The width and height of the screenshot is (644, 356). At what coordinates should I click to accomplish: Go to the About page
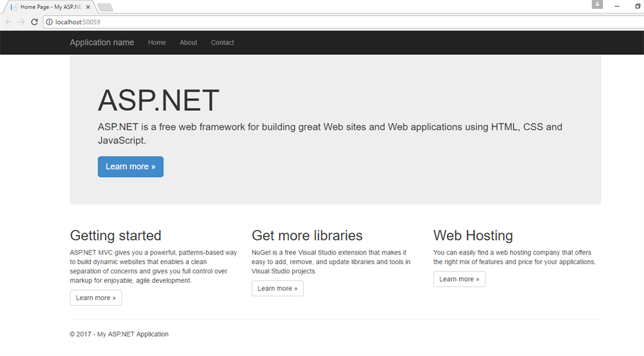click(x=188, y=43)
